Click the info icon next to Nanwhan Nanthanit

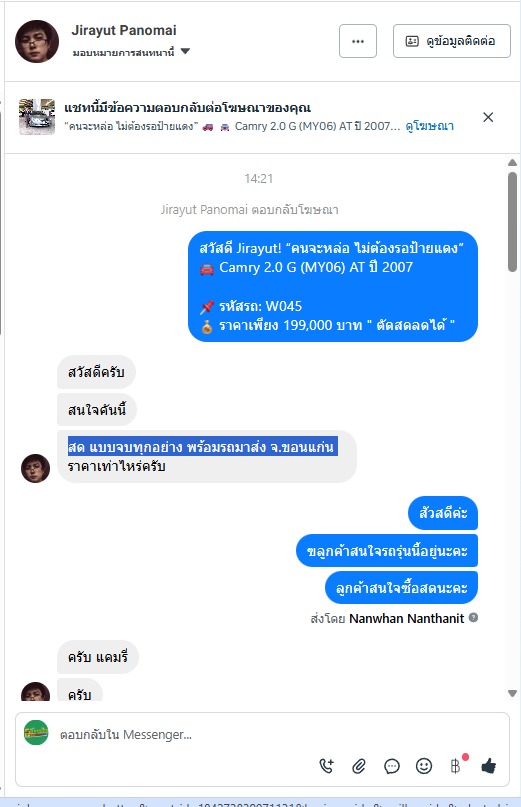pyautogui.click(x=473, y=617)
